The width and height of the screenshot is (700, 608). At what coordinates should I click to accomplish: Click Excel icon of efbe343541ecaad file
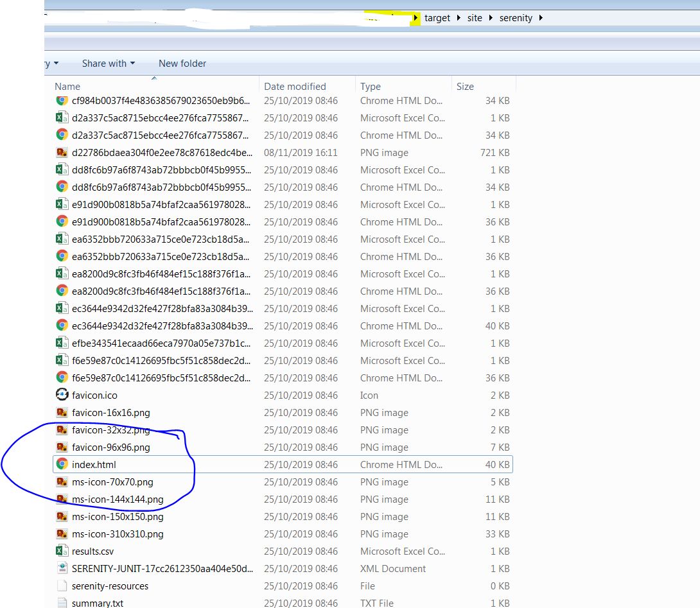click(x=62, y=343)
